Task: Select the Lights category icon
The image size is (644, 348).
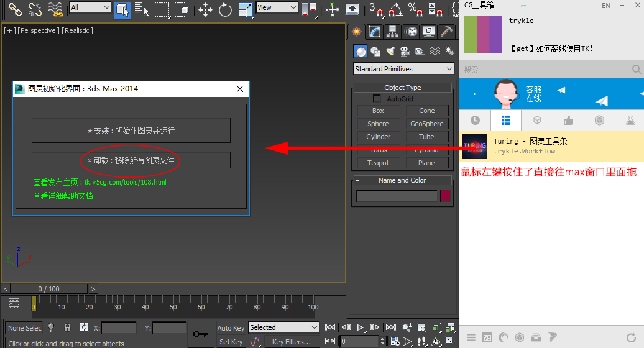Action: point(390,52)
